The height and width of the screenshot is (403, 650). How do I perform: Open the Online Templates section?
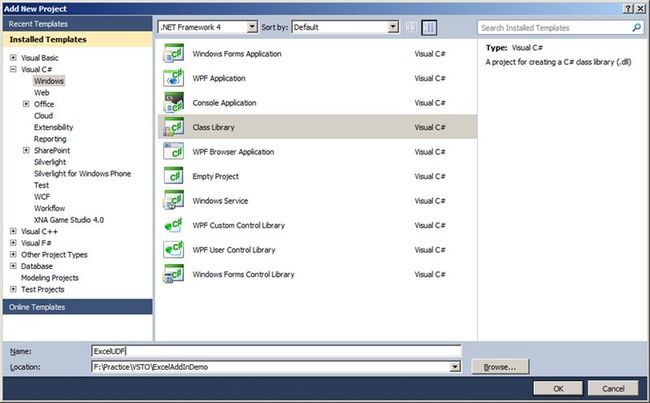[x=77, y=307]
